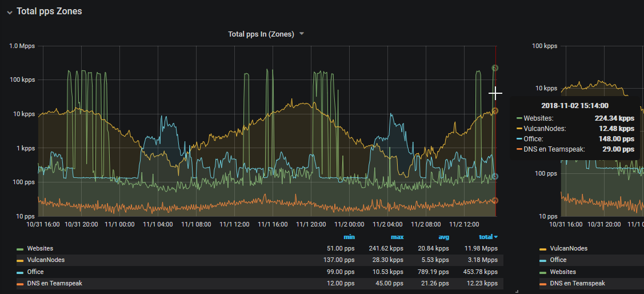The image size is (644, 294).
Task: Toggle Websites series in Total pps In legend
Action: 40,248
